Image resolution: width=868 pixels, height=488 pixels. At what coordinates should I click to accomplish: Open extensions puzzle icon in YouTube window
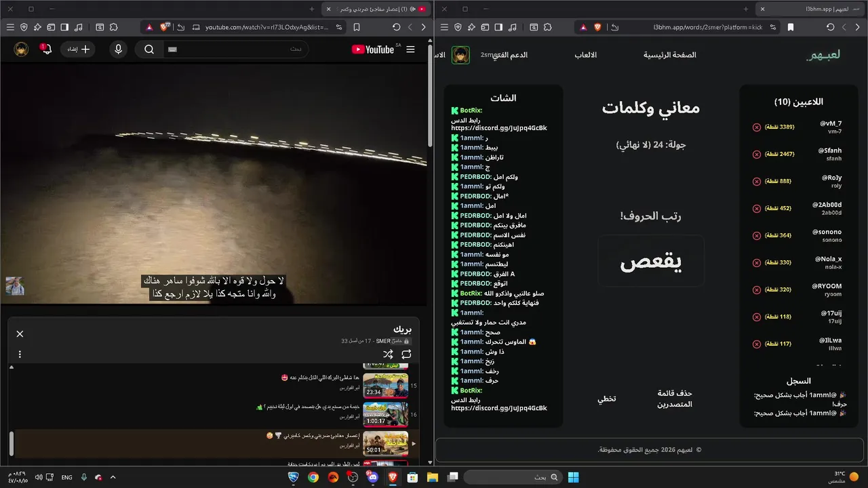[x=113, y=27]
